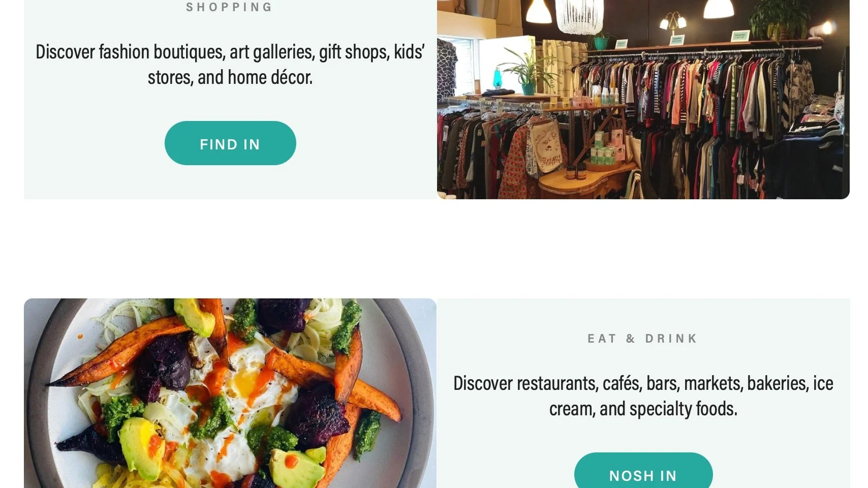This screenshot has height=488, width=868.
Task: Click the blue lava lamp in the boutique
Action: pos(498,77)
